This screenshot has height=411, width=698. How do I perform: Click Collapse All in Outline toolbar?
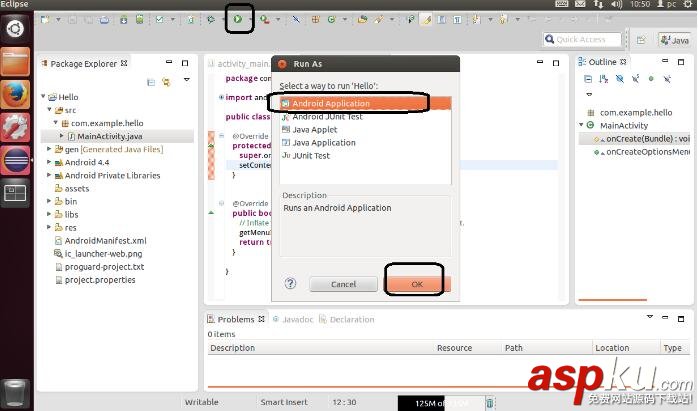pos(588,79)
